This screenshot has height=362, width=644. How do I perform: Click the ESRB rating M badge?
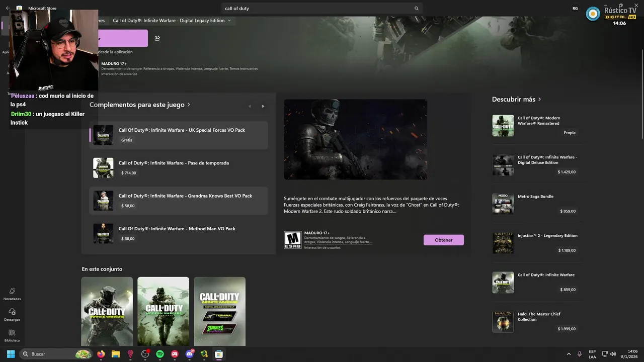tap(293, 240)
